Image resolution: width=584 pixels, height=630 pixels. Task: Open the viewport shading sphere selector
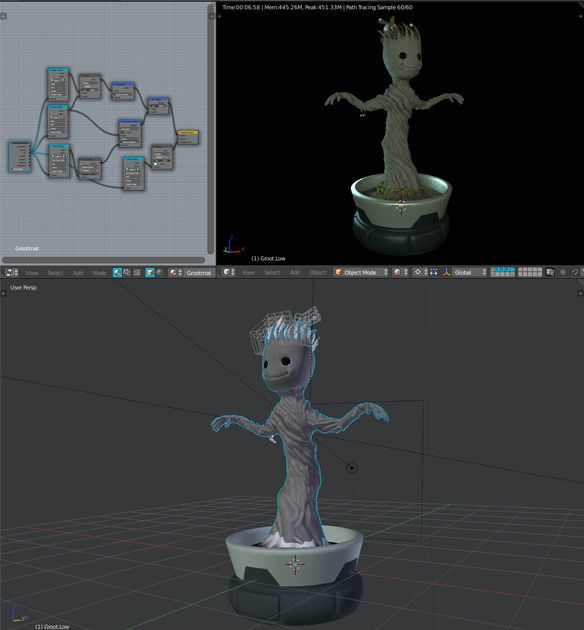(400, 272)
